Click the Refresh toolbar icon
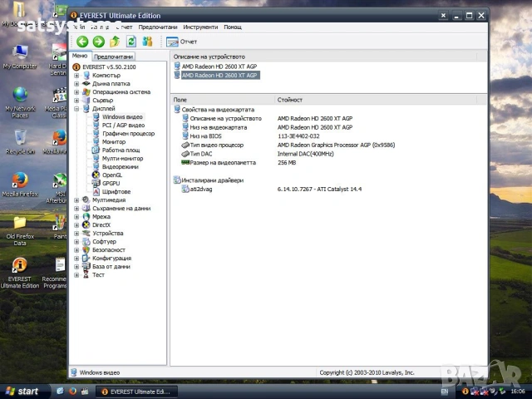 click(131, 42)
